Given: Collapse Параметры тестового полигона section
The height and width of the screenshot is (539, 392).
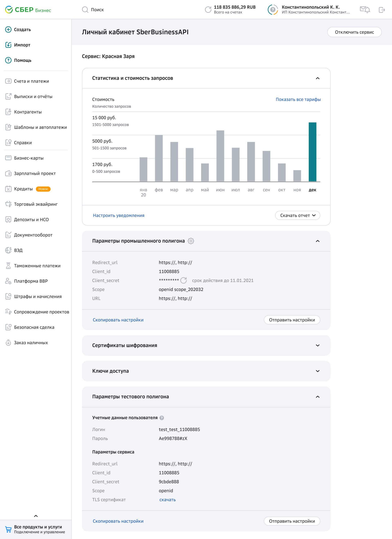Looking at the screenshot, I should pos(318,397).
